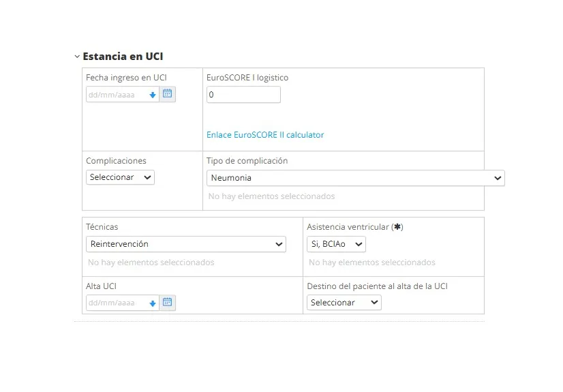563x392 pixels.
Task: Click 'No hay elementos seleccionados' under Asistencia ventricular
Action: (x=372, y=262)
